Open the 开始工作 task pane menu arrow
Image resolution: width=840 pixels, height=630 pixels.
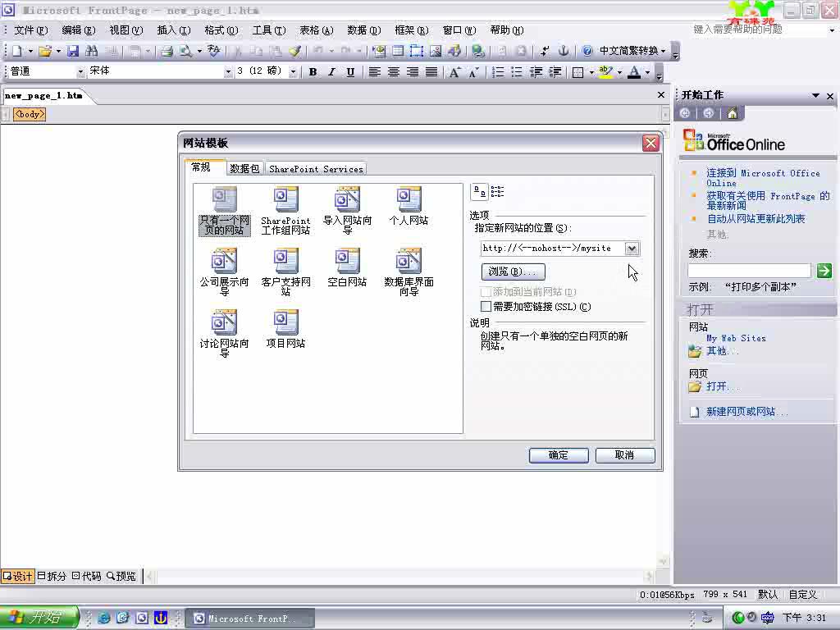click(x=815, y=95)
